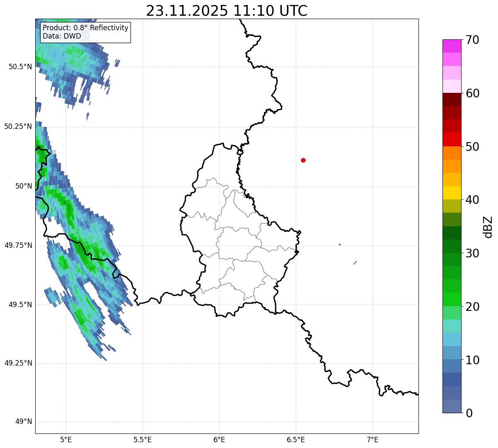Click the dBZ colorbar axis label
This screenshot has height=448, width=498.
pos(488,227)
